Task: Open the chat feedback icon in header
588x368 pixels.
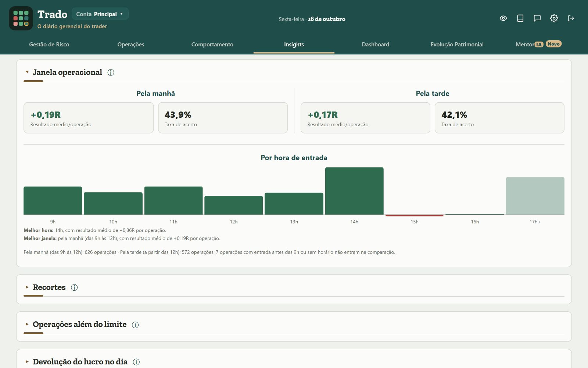Action: 537,18
